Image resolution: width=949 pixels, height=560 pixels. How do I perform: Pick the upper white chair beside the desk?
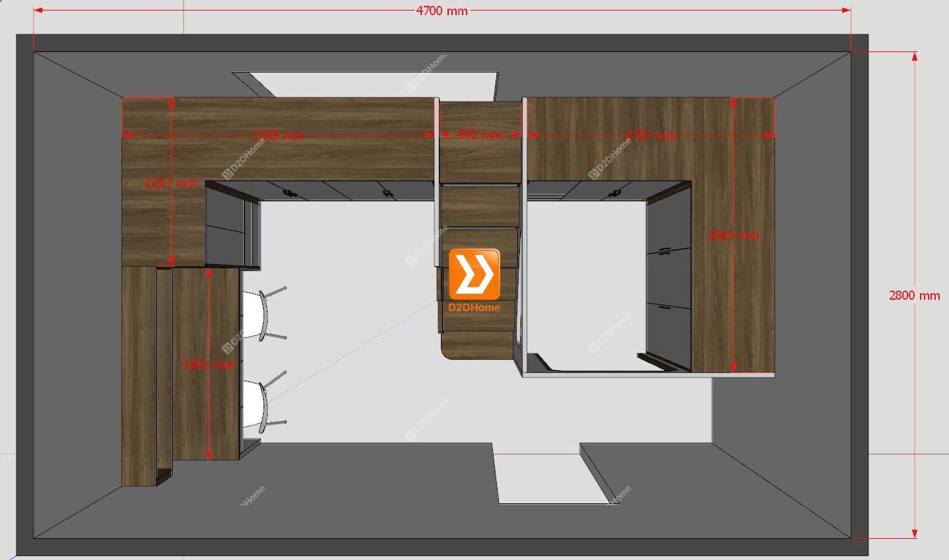pyautogui.click(x=255, y=314)
